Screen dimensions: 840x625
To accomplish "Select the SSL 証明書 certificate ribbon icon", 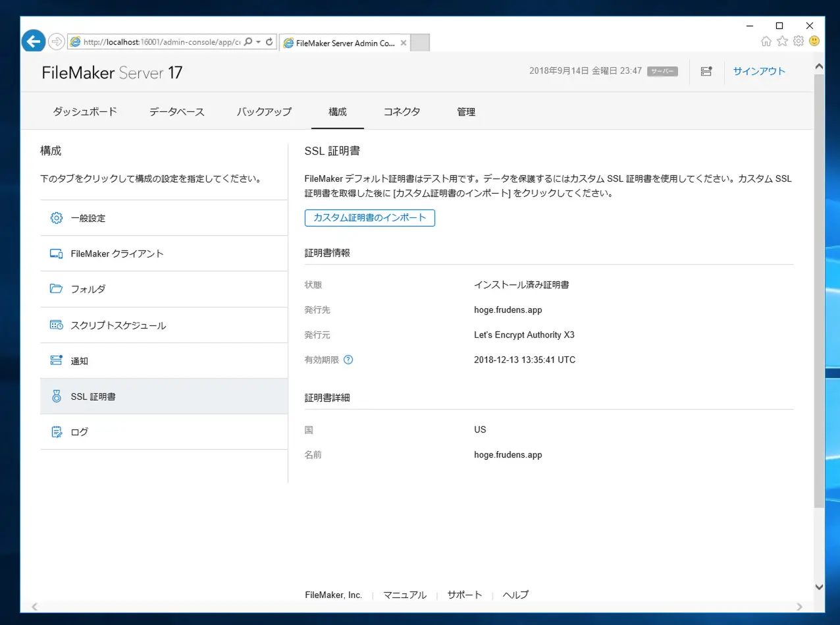I will pos(56,396).
